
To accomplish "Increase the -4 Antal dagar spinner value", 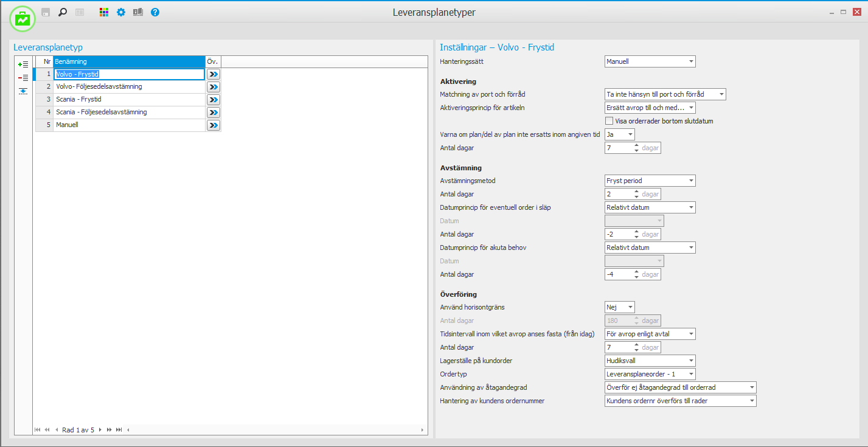I will [636, 272].
